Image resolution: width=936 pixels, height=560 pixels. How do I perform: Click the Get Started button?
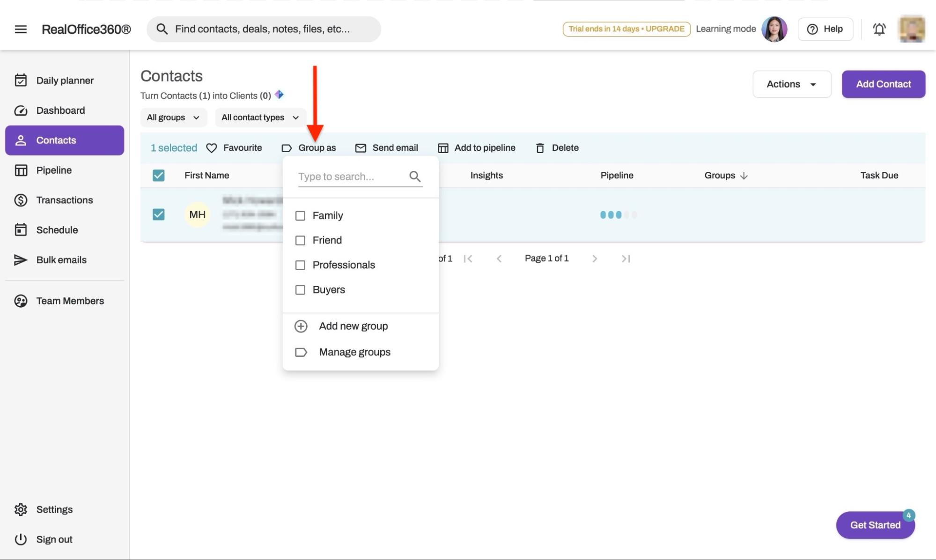pyautogui.click(x=875, y=525)
